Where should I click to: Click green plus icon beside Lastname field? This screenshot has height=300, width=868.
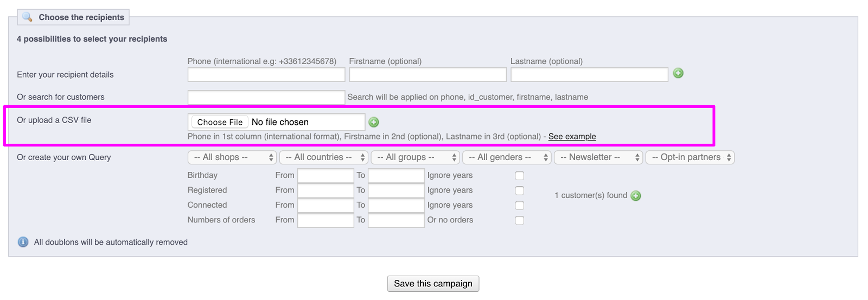coord(678,73)
